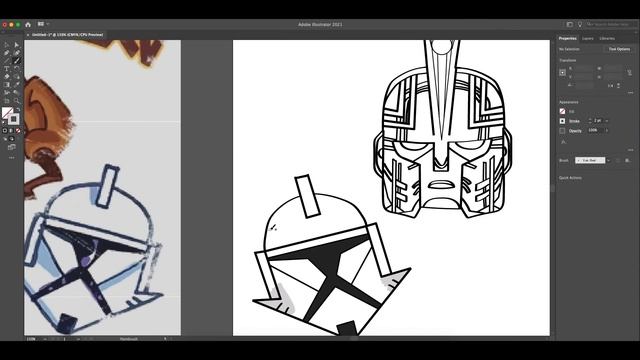This screenshot has height=360, width=640.
Task: Go to the Home screen
Action: [28, 24]
